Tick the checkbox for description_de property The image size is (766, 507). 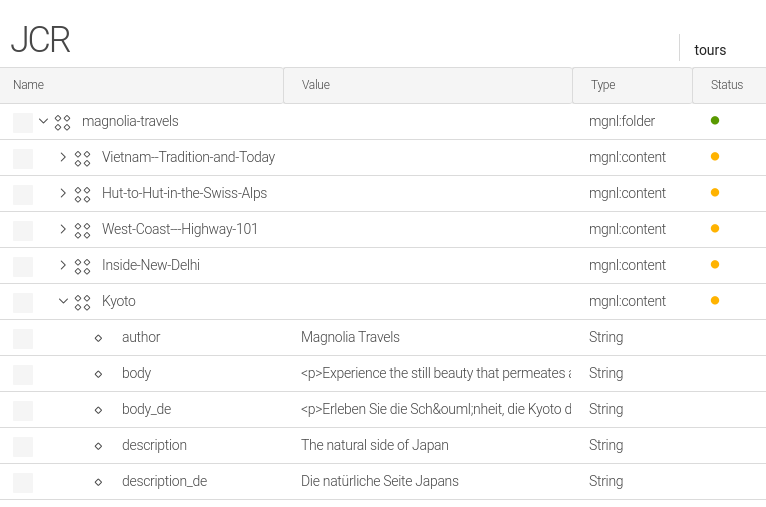[23, 483]
